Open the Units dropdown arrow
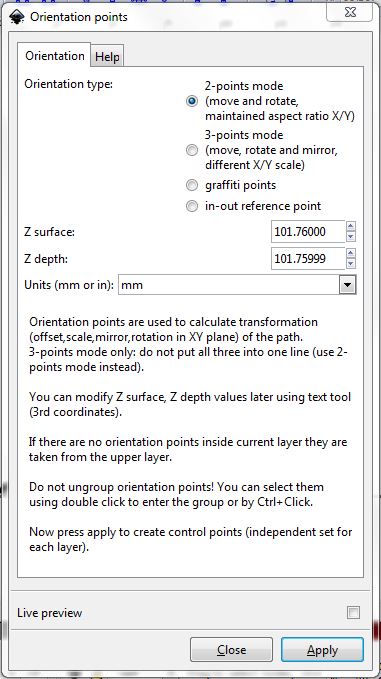The height and width of the screenshot is (679, 381). 347,285
